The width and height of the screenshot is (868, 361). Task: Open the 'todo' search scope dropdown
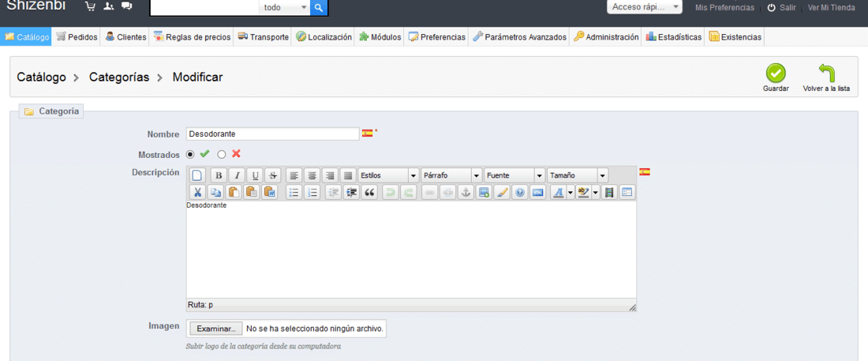(x=285, y=8)
